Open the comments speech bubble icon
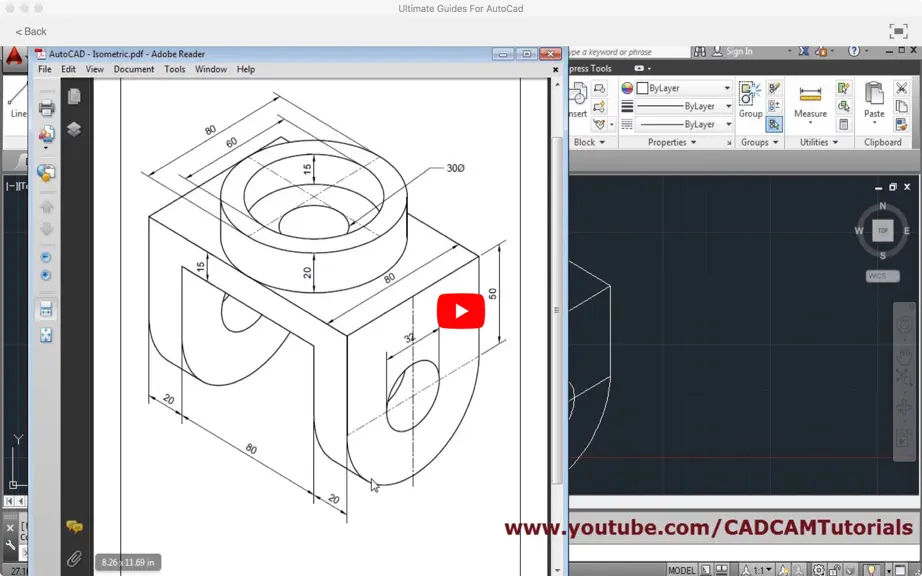Image resolution: width=922 pixels, height=576 pixels. [x=74, y=526]
